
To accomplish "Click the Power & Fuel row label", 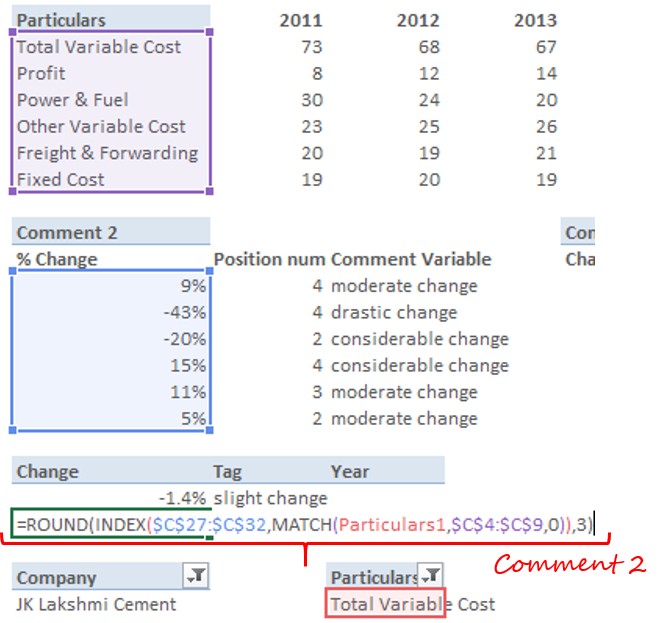I will pos(72,100).
